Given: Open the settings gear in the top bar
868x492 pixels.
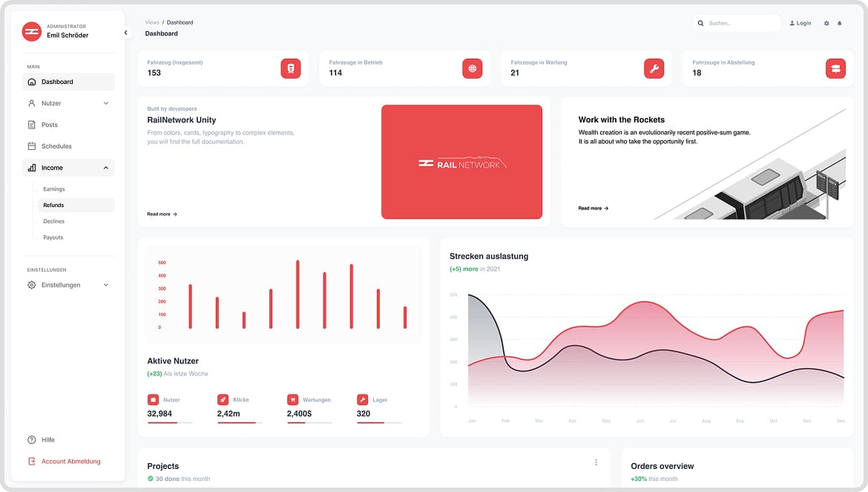Looking at the screenshot, I should click(x=826, y=23).
